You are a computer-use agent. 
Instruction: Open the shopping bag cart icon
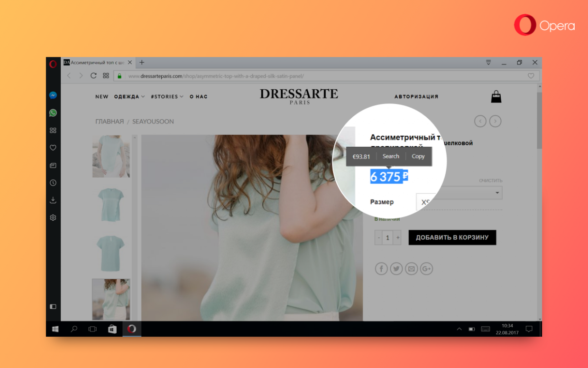(x=496, y=96)
